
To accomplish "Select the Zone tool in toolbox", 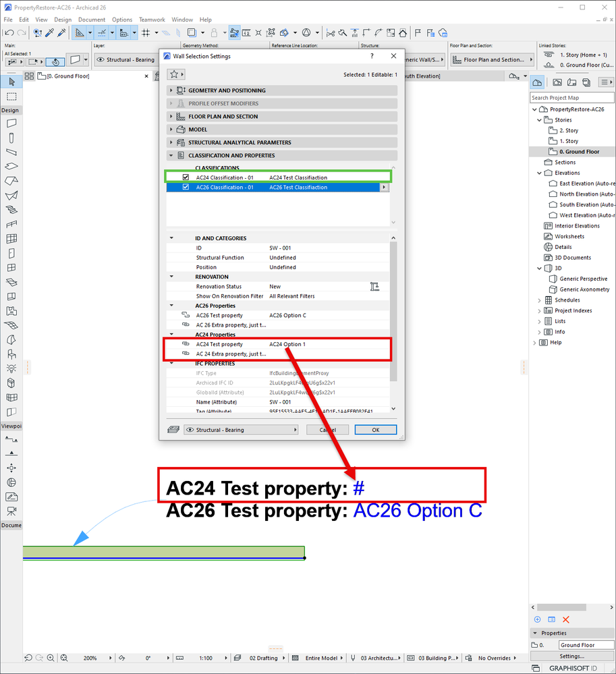I will click(11, 311).
